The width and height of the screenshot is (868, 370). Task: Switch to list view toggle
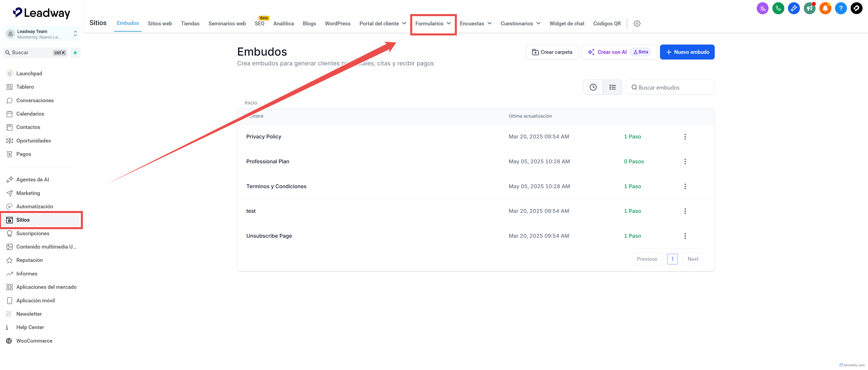pos(612,87)
